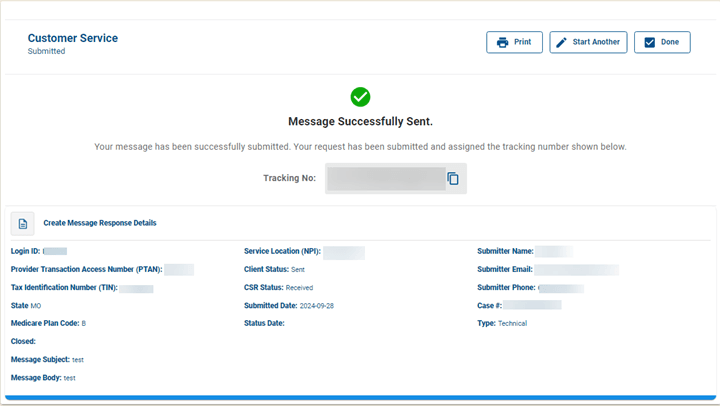Viewport: 720px width, 406px height.
Task: Click the Print button
Action: 514,42
